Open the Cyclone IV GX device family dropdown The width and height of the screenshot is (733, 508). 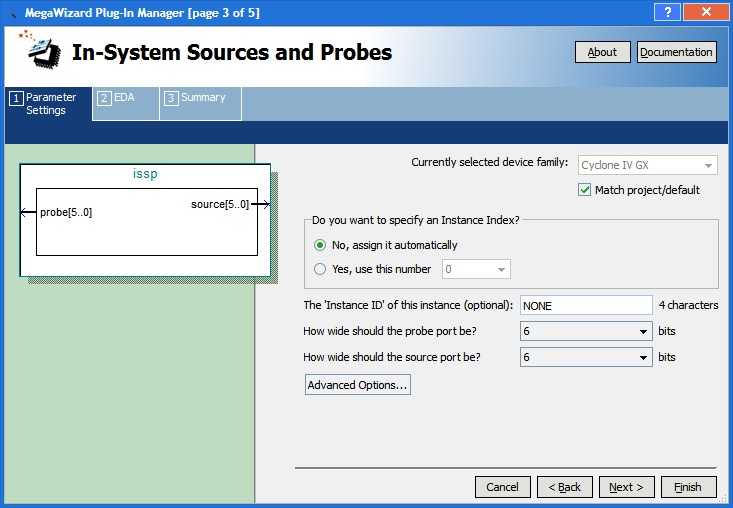coord(647,165)
